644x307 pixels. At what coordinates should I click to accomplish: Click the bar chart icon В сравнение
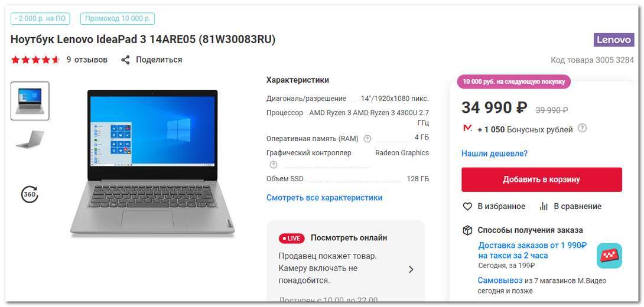pos(544,207)
